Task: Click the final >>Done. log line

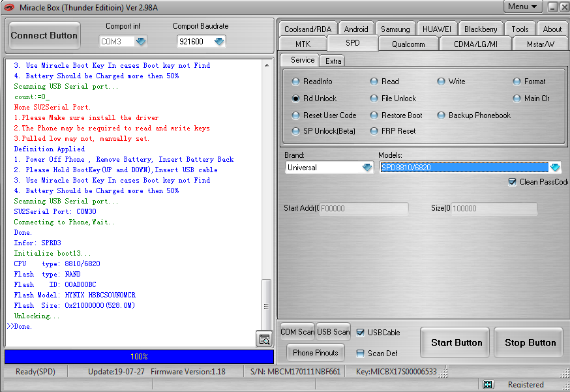Action: (x=20, y=326)
